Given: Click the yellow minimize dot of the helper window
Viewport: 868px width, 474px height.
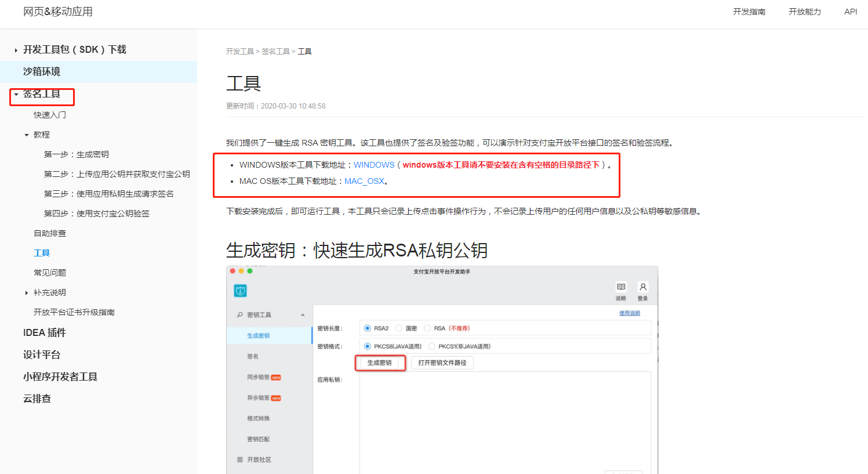Looking at the screenshot, I should coord(241,271).
